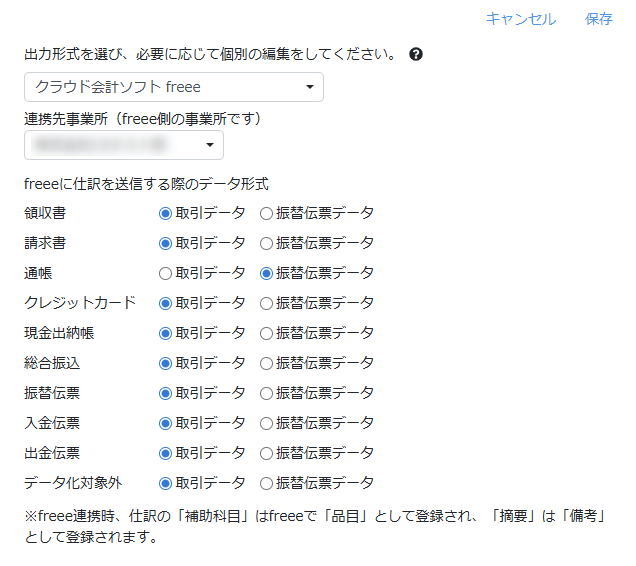Select 振替伝票データ for 請求書
The width and height of the screenshot is (636, 566).
click(266, 243)
